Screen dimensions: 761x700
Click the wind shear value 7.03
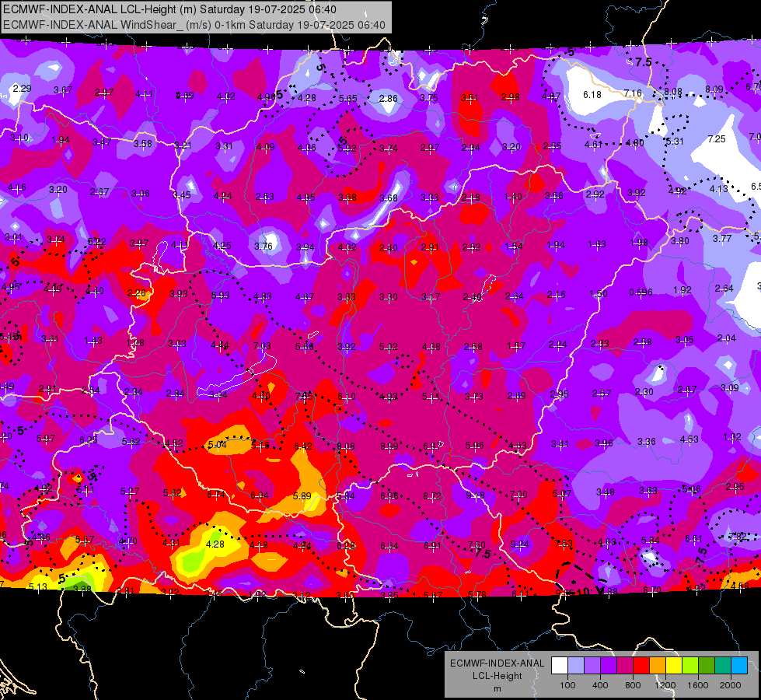[262, 346]
